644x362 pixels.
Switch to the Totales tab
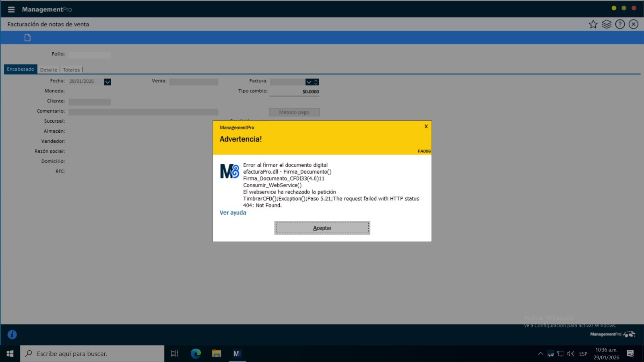[x=71, y=70]
